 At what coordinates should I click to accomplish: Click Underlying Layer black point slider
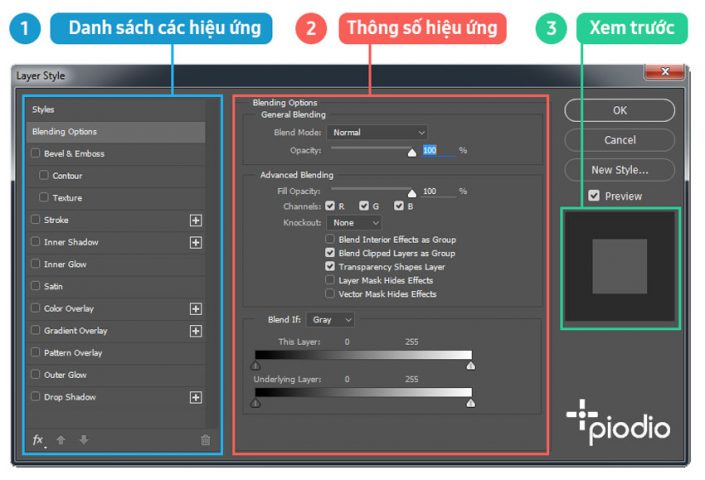tap(255, 403)
